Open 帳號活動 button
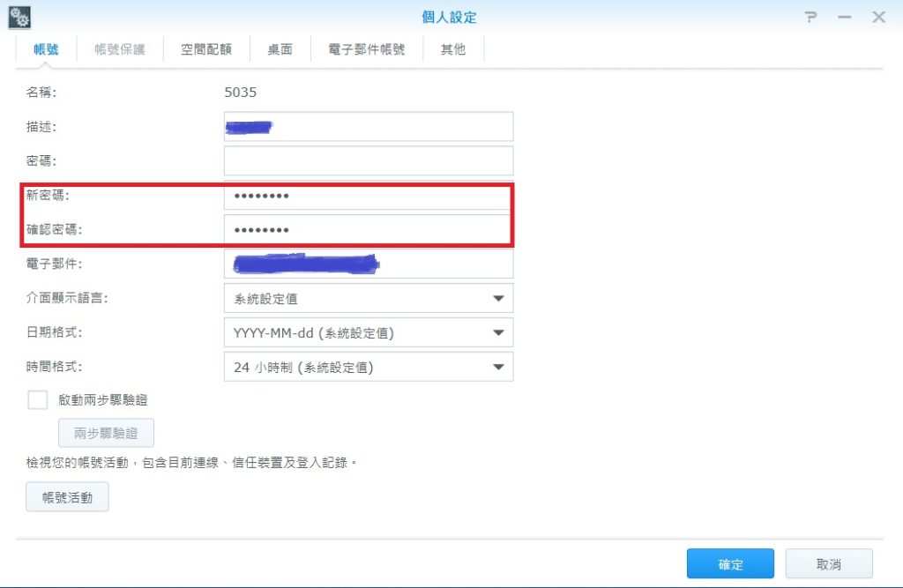Viewport: 903px width, 588px height. tap(67, 497)
